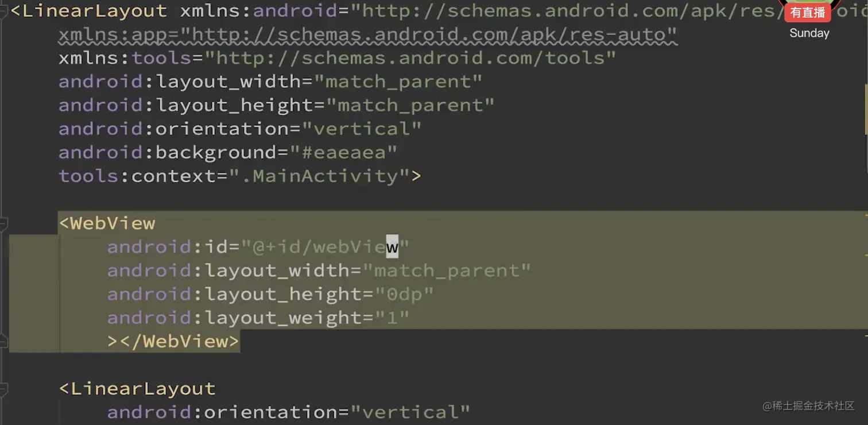Click the "0dp" layout_height value
Screen dimensions: 868x425
(x=404, y=294)
